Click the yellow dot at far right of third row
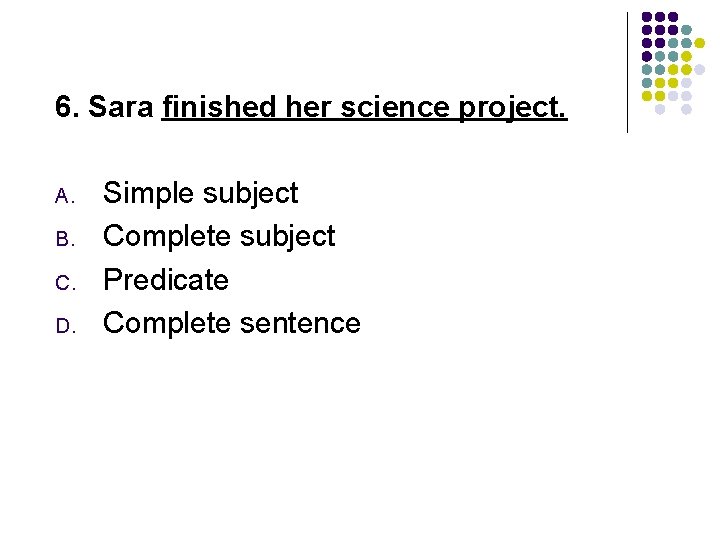720x540 pixels. click(699, 43)
